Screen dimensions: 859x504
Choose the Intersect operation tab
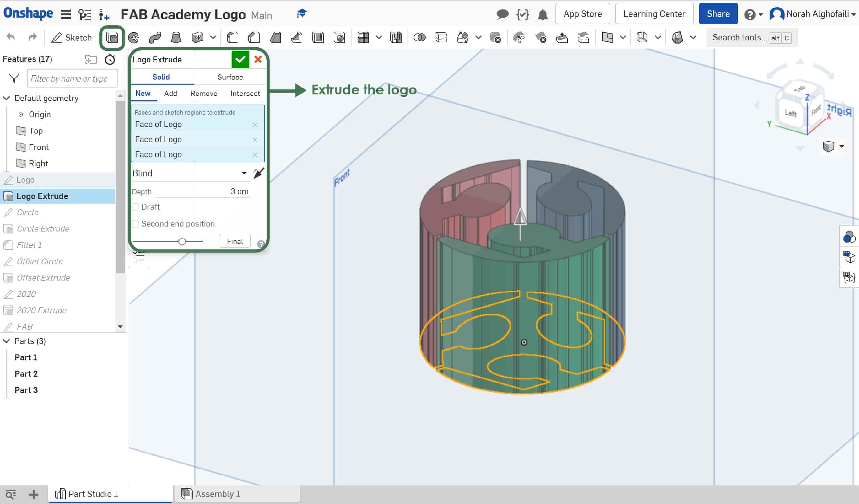tap(245, 94)
